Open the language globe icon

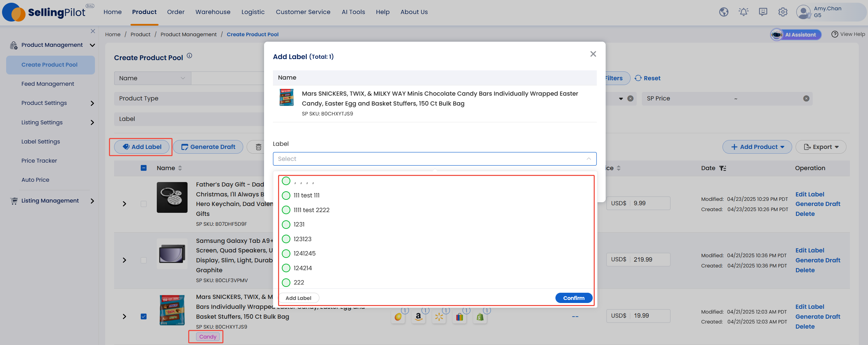coord(724,12)
